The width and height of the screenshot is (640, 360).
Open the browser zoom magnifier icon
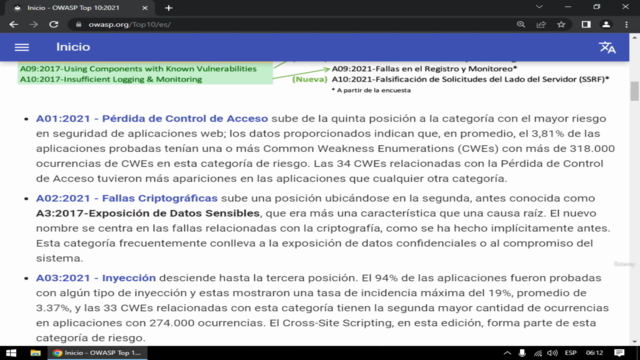tap(521, 24)
